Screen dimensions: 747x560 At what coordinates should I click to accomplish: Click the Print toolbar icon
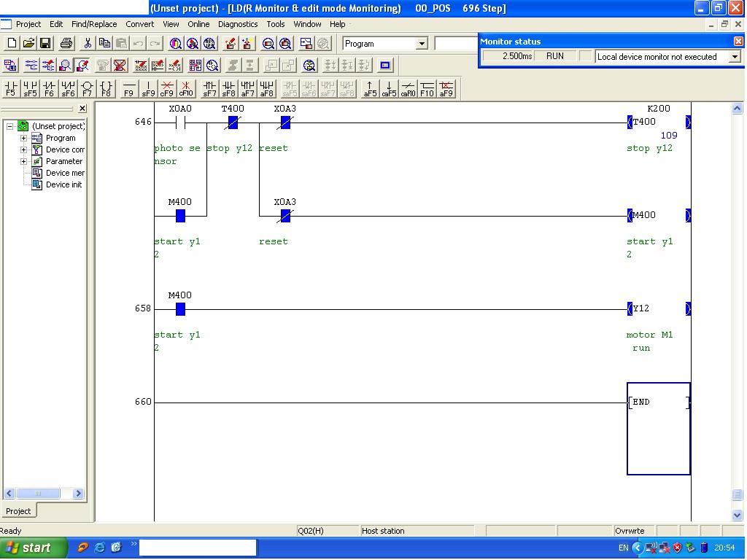click(65, 44)
